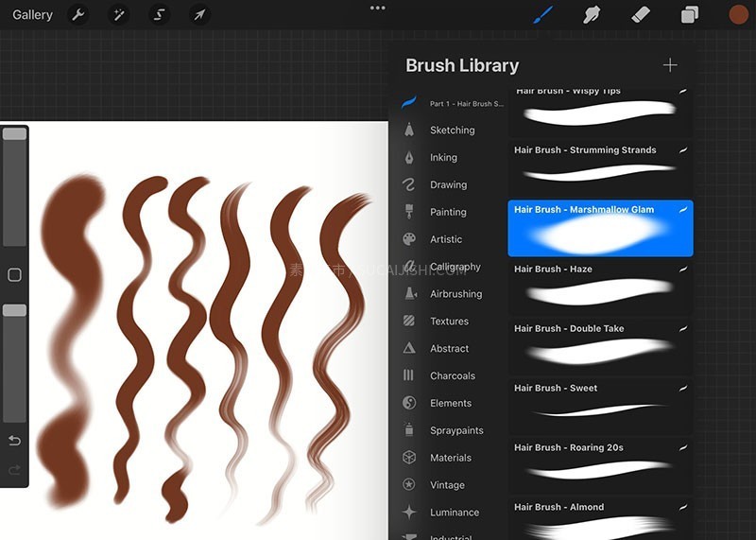Open the Sketching brush set
756x540 pixels.
[x=453, y=130]
